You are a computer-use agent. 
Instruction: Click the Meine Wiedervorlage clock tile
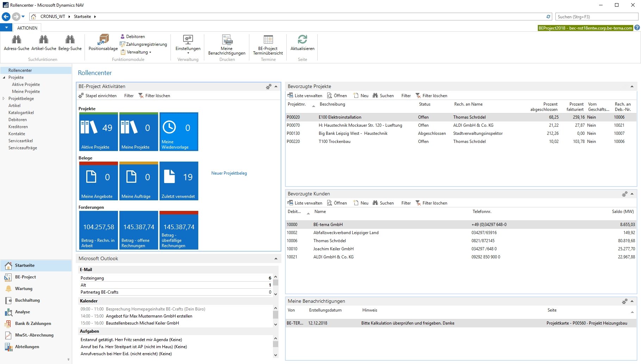tap(179, 132)
